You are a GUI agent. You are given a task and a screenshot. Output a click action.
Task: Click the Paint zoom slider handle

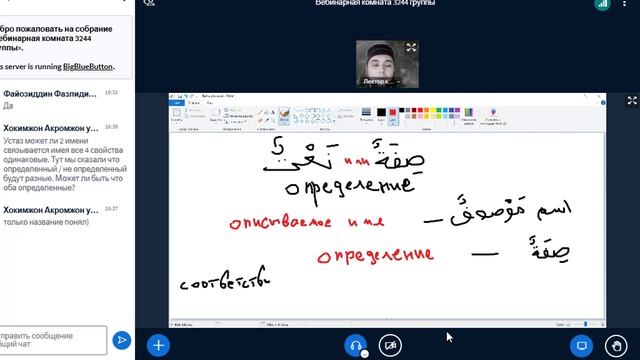586,324
